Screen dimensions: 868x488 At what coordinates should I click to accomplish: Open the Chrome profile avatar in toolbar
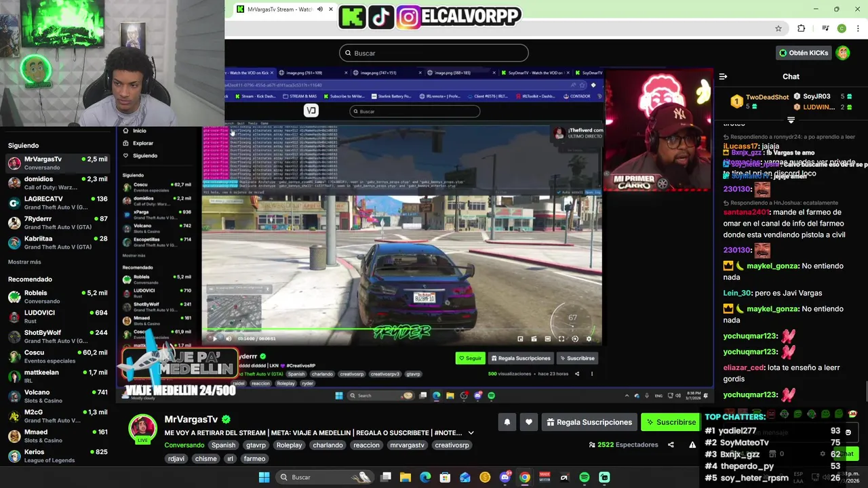click(x=842, y=28)
